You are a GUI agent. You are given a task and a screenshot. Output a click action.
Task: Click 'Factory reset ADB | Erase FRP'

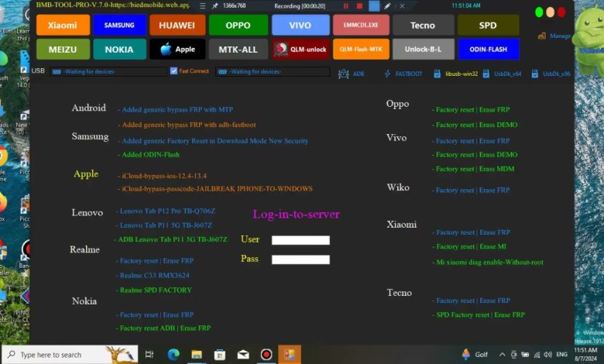click(x=163, y=328)
